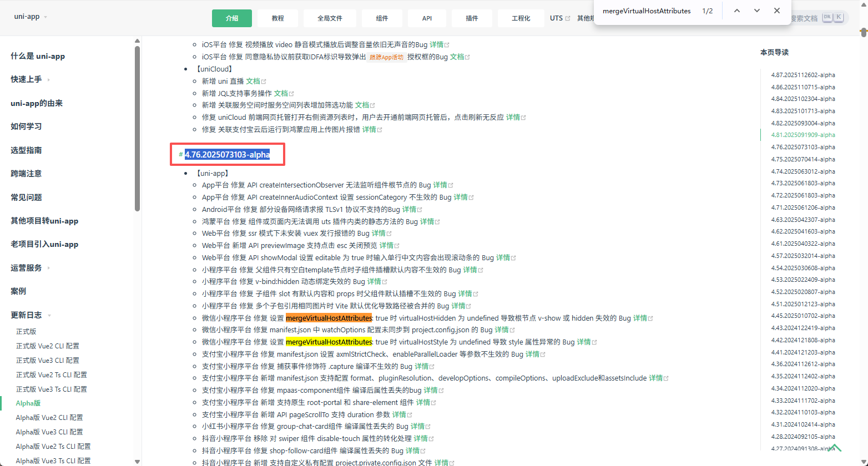The image size is (868, 466).
Task: Click the sidebar scroll-up arrow
Action: pyautogui.click(x=137, y=41)
